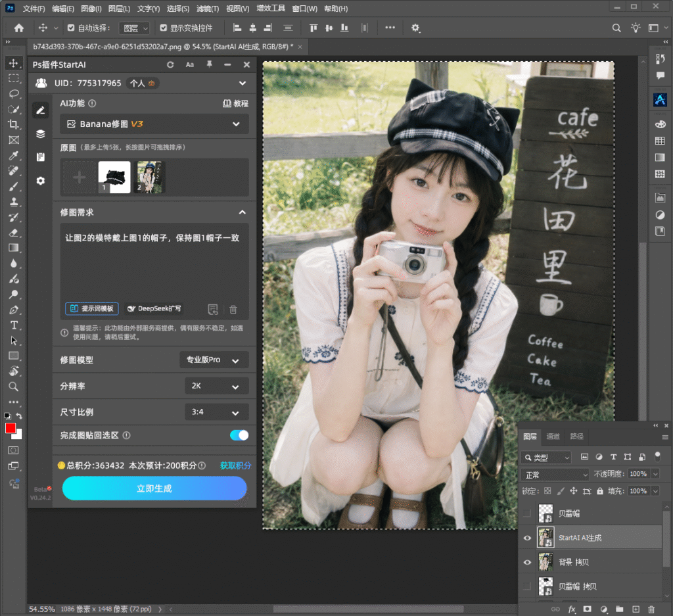Switch to the 通道 tab

[553, 437]
